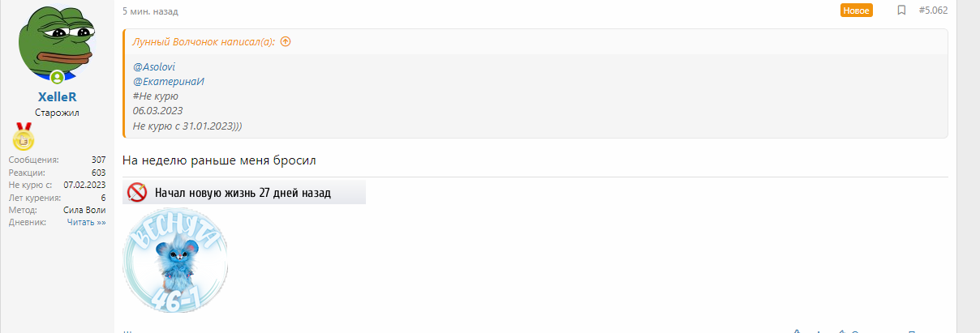980x333 pixels.
Task: Click the '#Не курю' hashtag in quote
Action: 156,96
